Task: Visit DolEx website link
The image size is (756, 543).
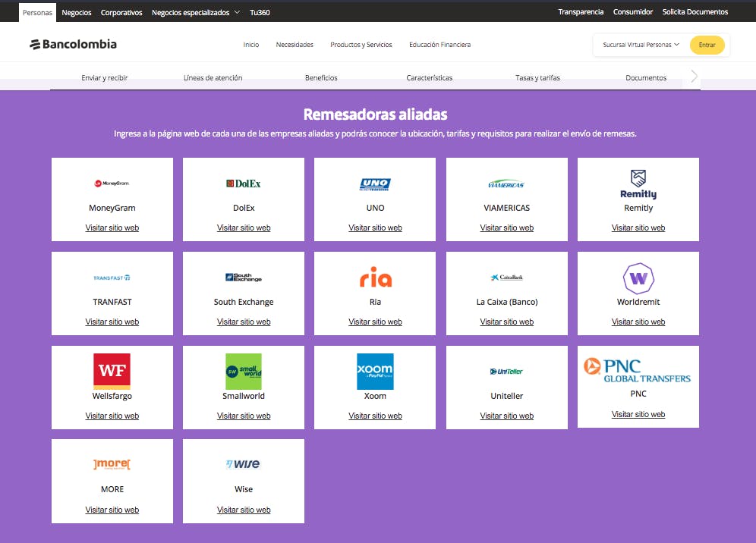Action: (x=244, y=228)
